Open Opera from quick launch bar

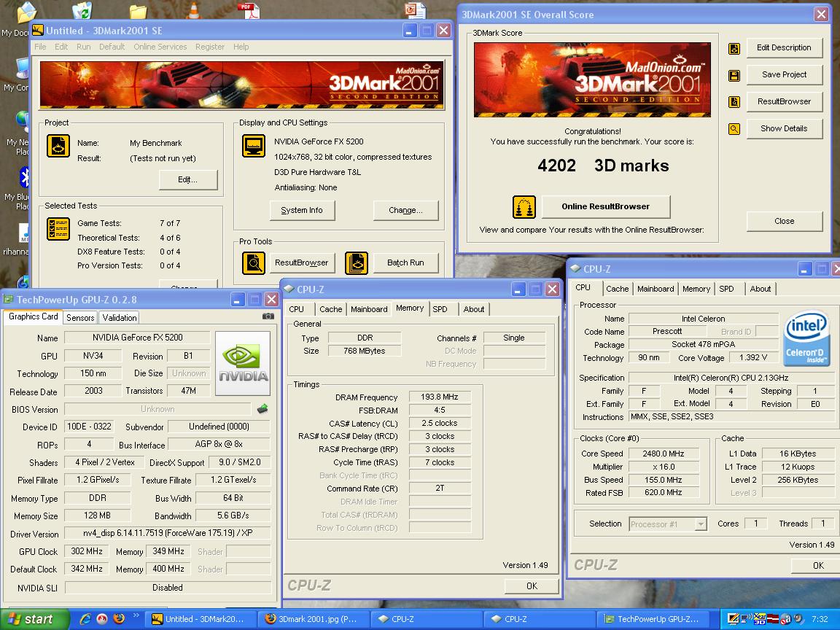coord(102,619)
